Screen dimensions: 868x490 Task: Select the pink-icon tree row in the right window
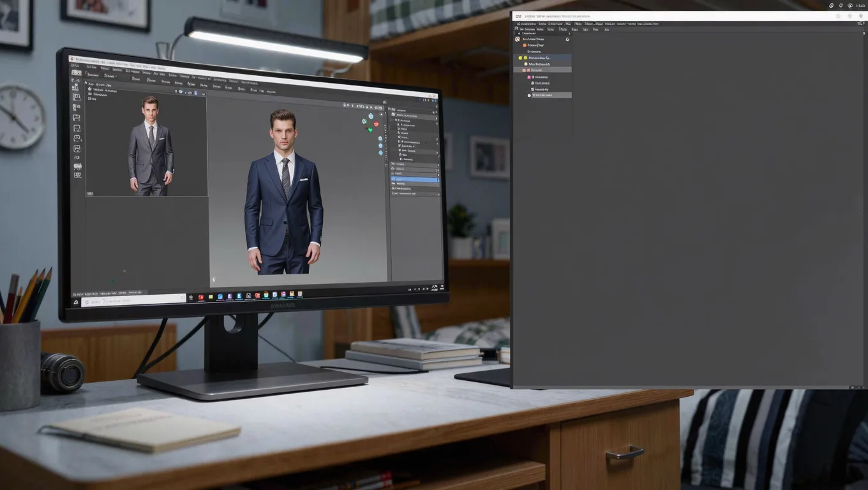point(542,77)
